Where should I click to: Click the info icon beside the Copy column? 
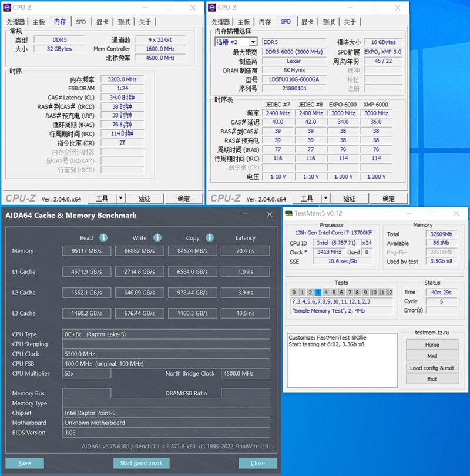(211, 238)
